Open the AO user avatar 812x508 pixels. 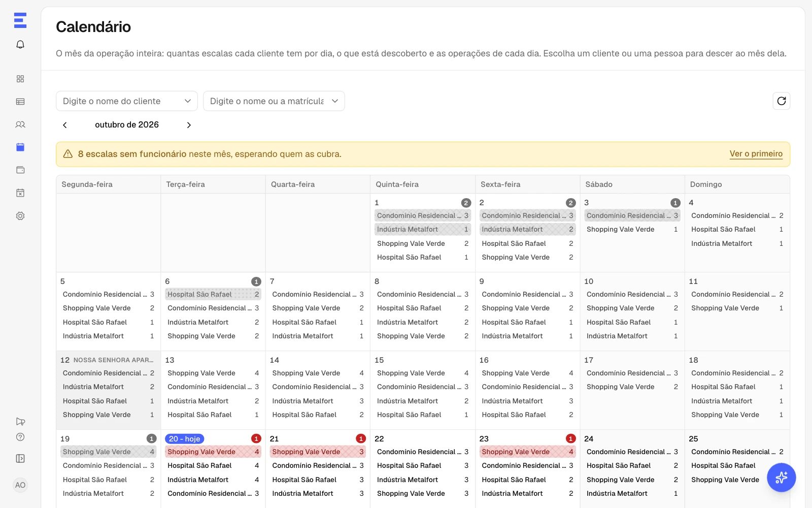point(20,485)
